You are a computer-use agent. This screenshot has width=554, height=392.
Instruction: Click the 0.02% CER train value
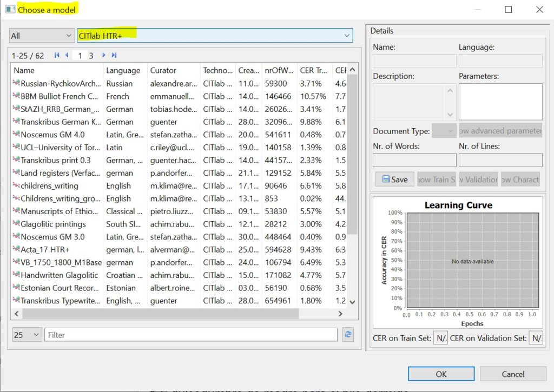311,198
